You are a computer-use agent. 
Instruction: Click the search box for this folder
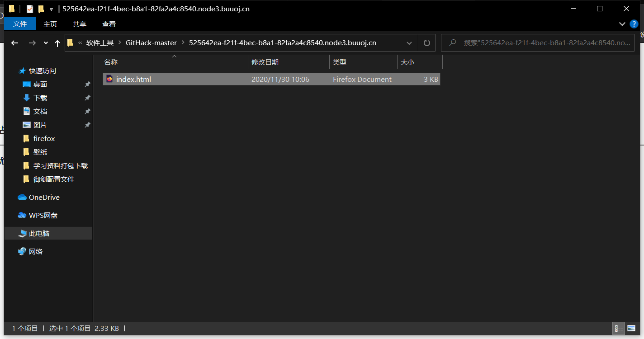click(538, 43)
